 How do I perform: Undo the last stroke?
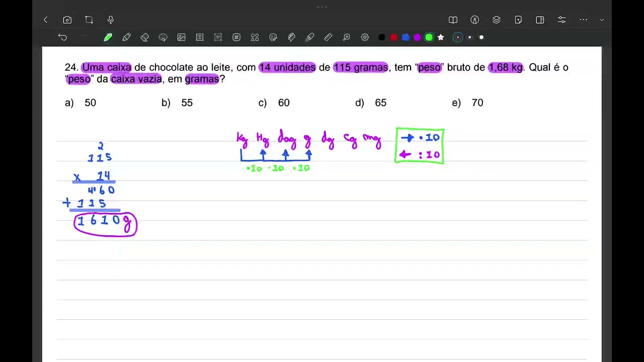point(62,37)
